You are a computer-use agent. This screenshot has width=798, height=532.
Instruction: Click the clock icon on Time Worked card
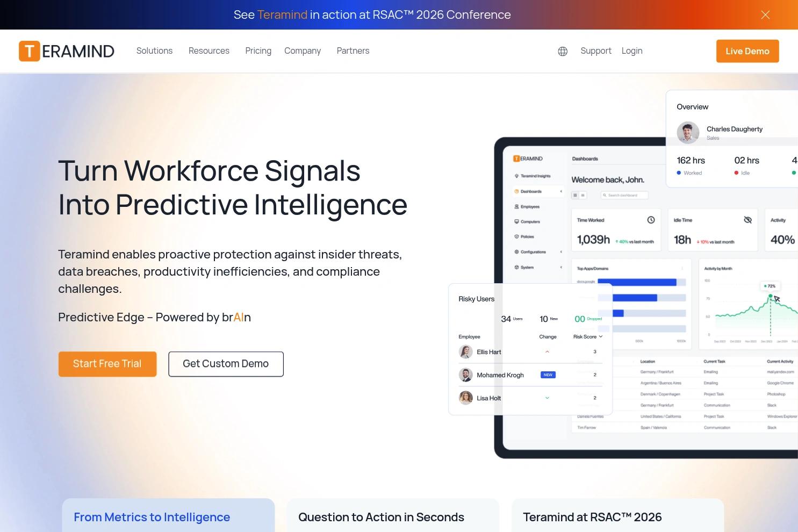coord(651,220)
